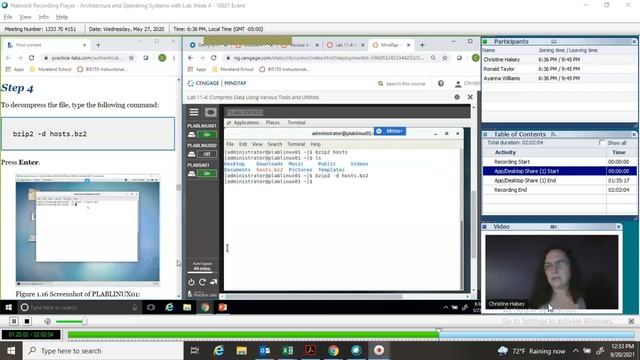Close the Participants panel
Image resolution: width=640 pixels, height=360 pixels.
click(x=634, y=42)
